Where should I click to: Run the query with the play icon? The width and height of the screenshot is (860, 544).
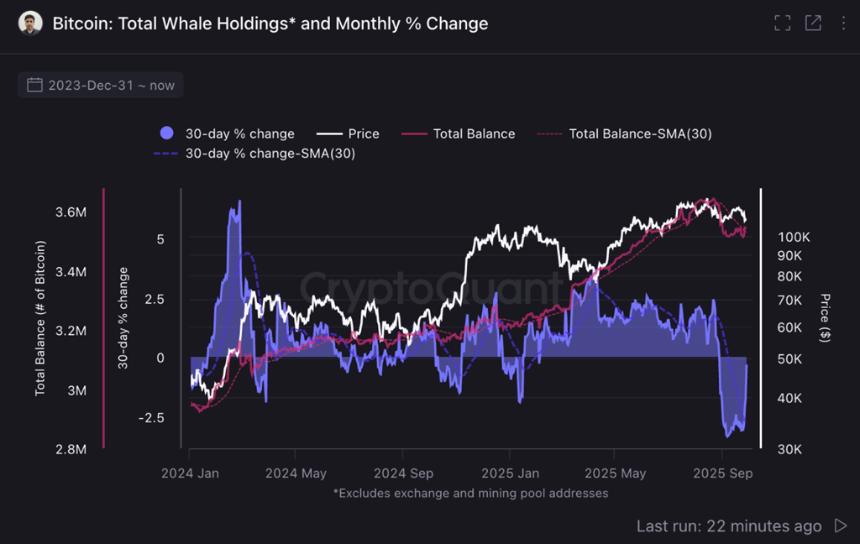(x=840, y=526)
